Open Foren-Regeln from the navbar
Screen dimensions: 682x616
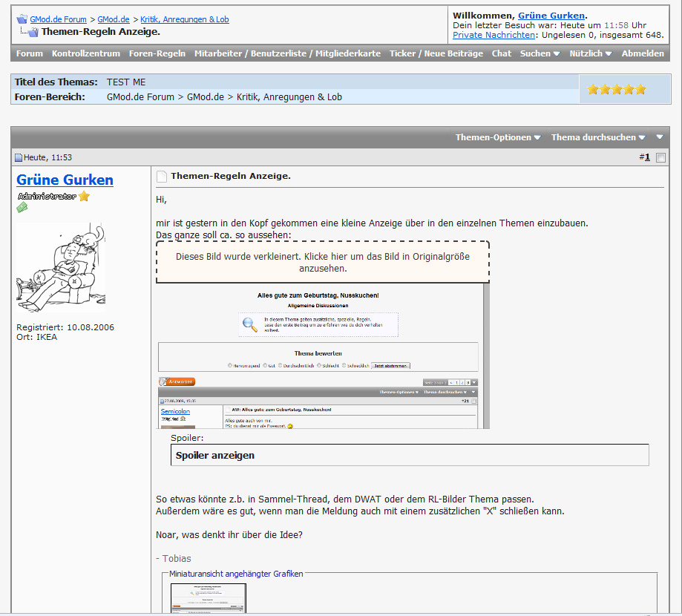pos(157,53)
